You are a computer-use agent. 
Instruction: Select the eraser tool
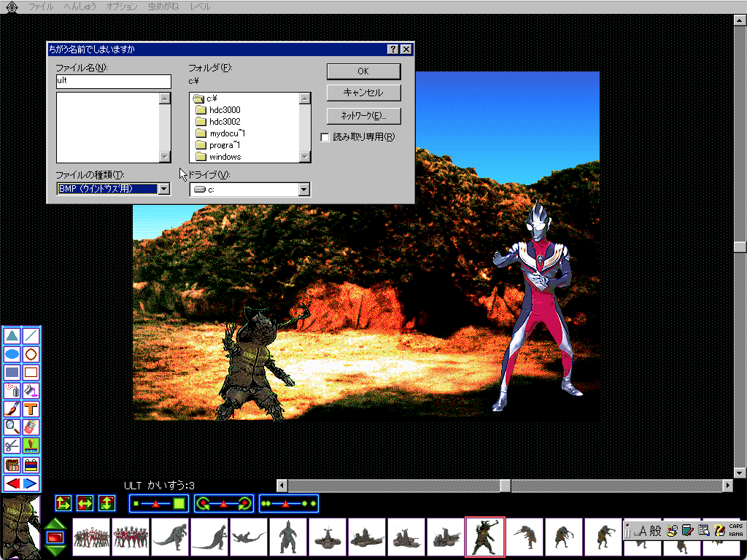pyautogui.click(x=31, y=427)
